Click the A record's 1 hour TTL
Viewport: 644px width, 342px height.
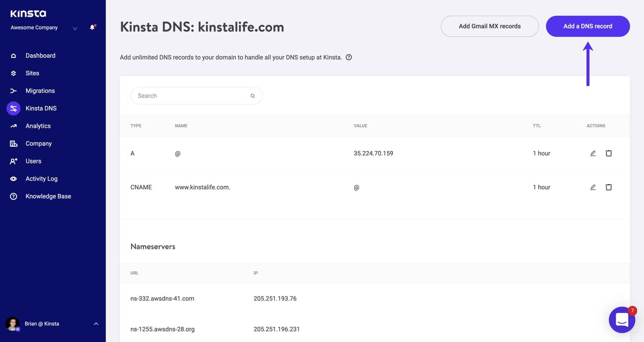541,153
